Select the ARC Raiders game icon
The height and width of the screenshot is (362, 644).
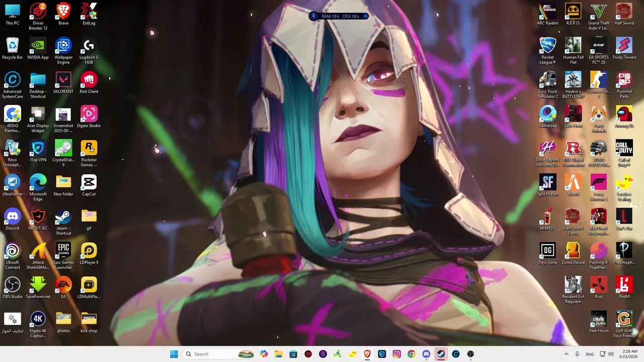pyautogui.click(x=547, y=14)
